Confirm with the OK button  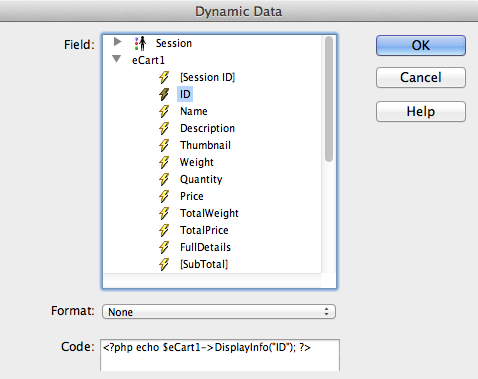click(x=421, y=45)
